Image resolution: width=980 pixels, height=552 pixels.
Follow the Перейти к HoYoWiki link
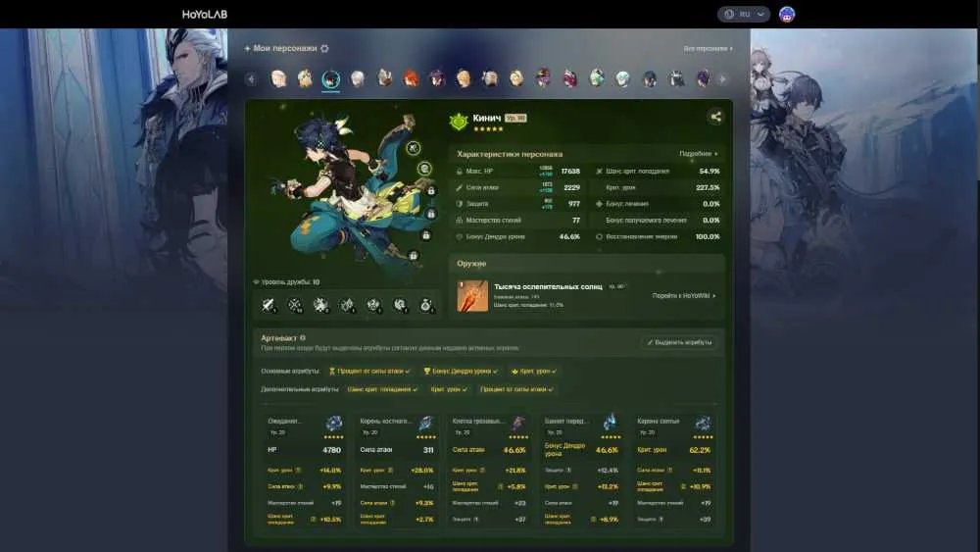pos(684,296)
